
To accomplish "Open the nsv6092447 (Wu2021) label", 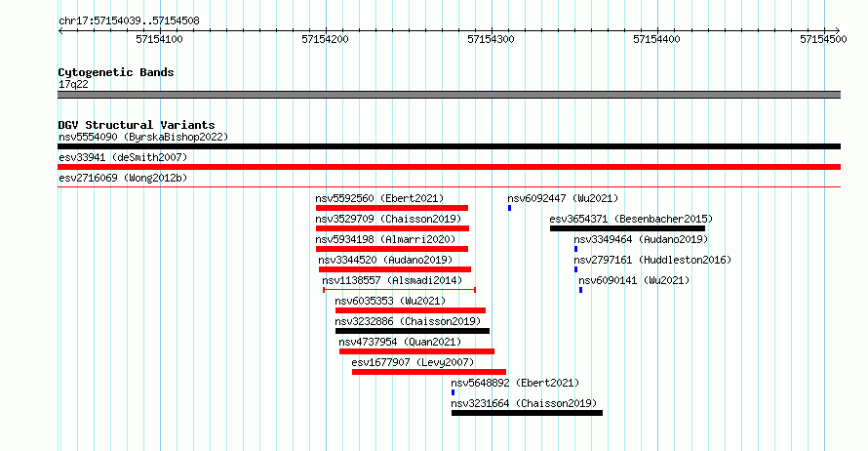I will (563, 198).
